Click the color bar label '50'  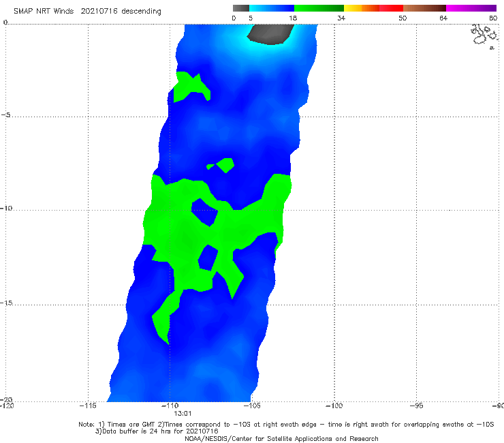403,18
